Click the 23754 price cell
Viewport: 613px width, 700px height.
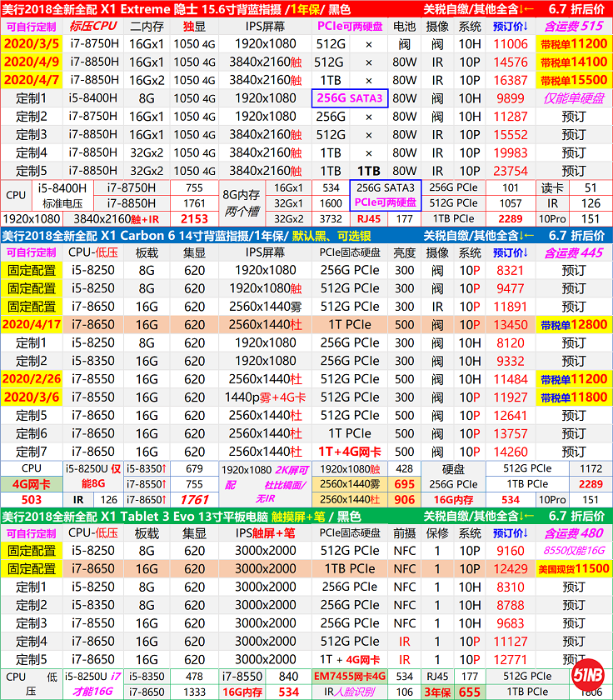click(x=511, y=171)
